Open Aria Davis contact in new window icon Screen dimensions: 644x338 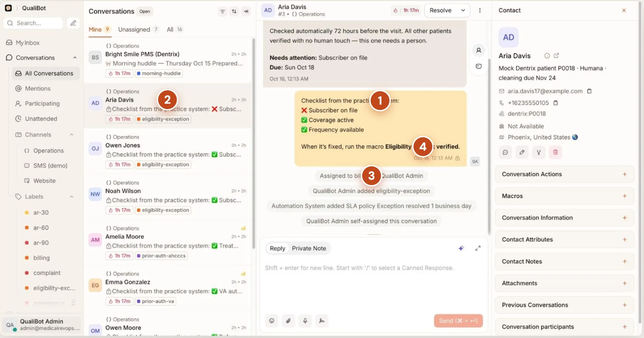(x=556, y=55)
